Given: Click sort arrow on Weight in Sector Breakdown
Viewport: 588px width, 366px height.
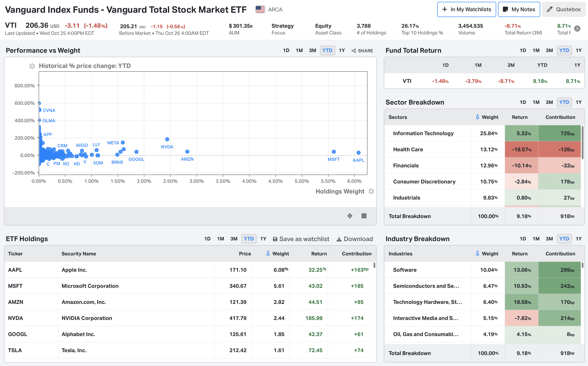Looking at the screenshot, I should [x=477, y=117].
